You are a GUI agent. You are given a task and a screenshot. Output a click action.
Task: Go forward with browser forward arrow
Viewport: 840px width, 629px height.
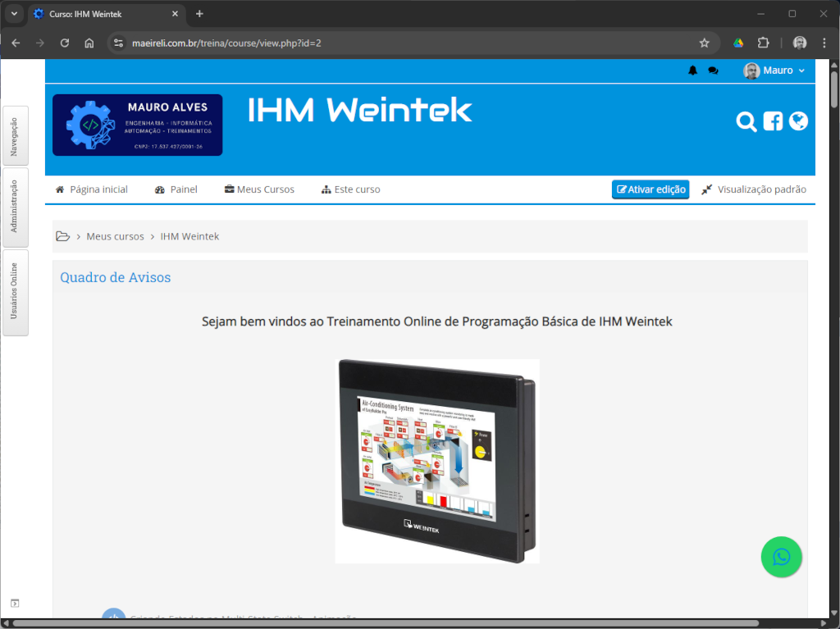point(40,43)
